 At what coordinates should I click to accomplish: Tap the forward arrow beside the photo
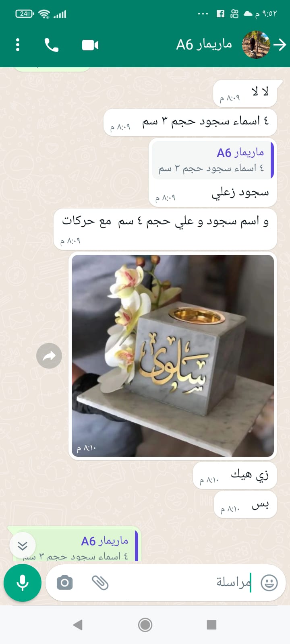[49, 356]
